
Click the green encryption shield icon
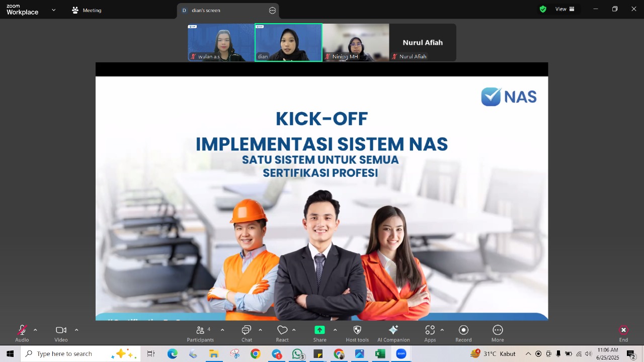click(x=543, y=9)
